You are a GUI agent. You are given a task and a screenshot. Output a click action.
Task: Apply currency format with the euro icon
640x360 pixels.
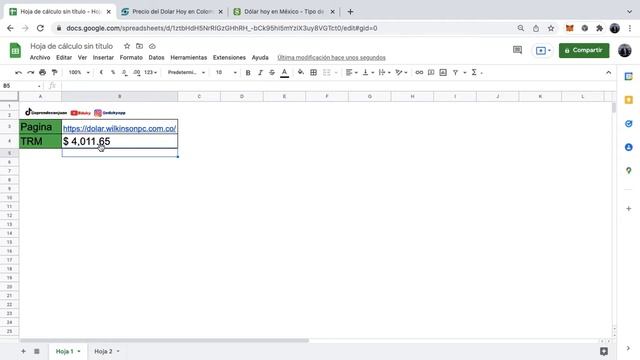coord(101,72)
